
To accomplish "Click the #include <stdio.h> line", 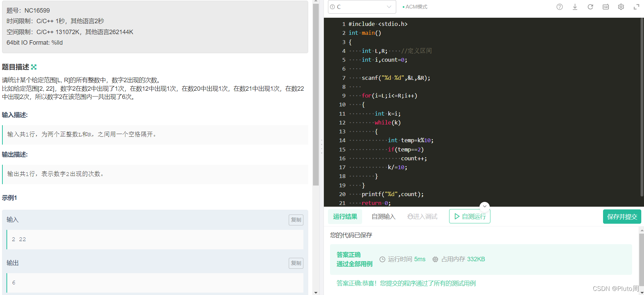I will (378, 24).
